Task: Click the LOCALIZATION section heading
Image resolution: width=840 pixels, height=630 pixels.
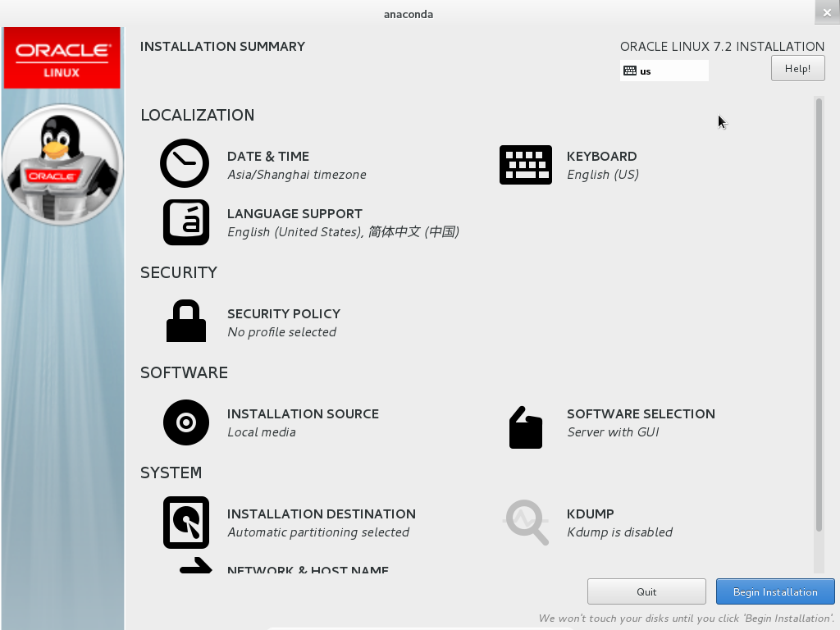Action: tap(197, 115)
